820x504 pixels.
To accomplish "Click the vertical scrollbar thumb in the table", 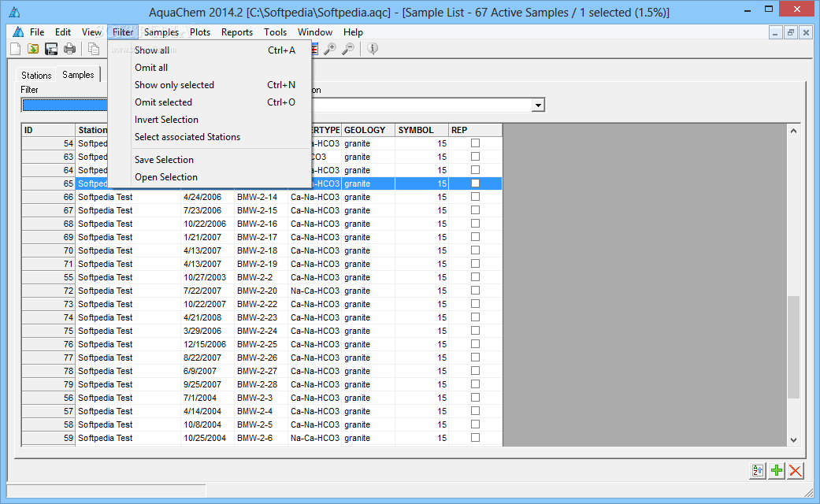I will click(x=793, y=347).
